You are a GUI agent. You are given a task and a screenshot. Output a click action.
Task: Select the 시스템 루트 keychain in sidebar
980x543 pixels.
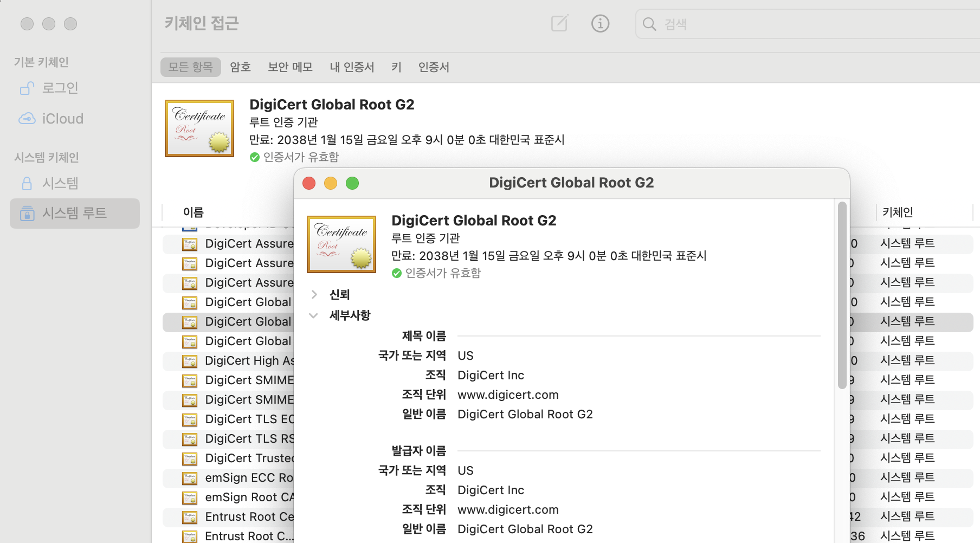pyautogui.click(x=75, y=213)
